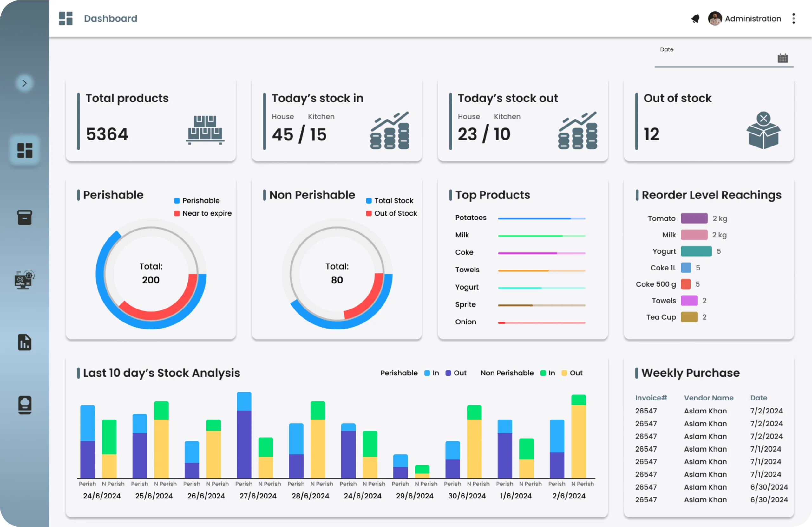The image size is (812, 527).
Task: Click the Date input field
Action: pyautogui.click(x=724, y=57)
